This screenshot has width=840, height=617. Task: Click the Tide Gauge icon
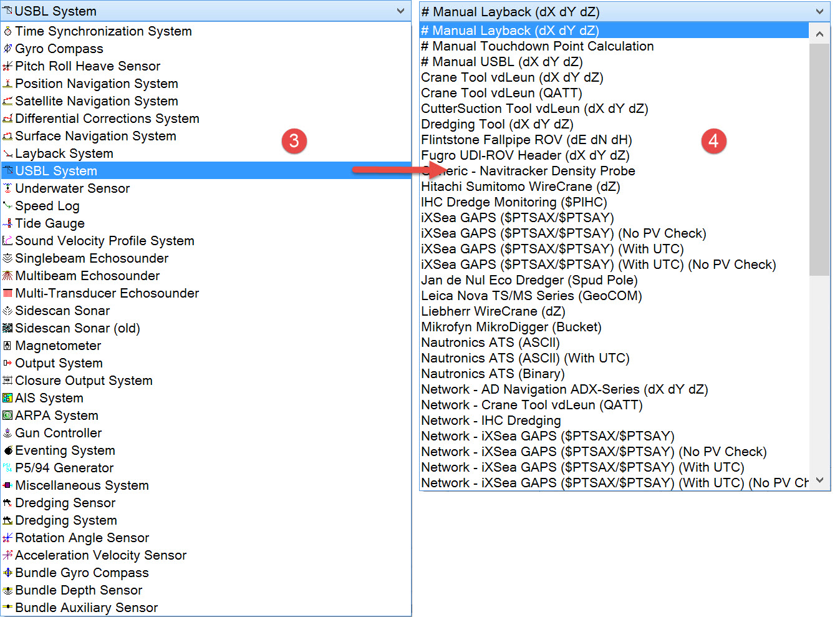click(7, 223)
